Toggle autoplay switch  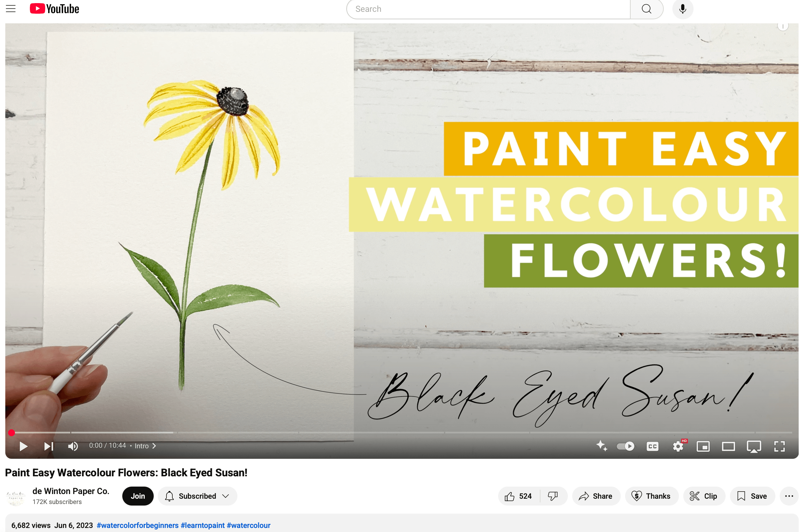[625, 446]
